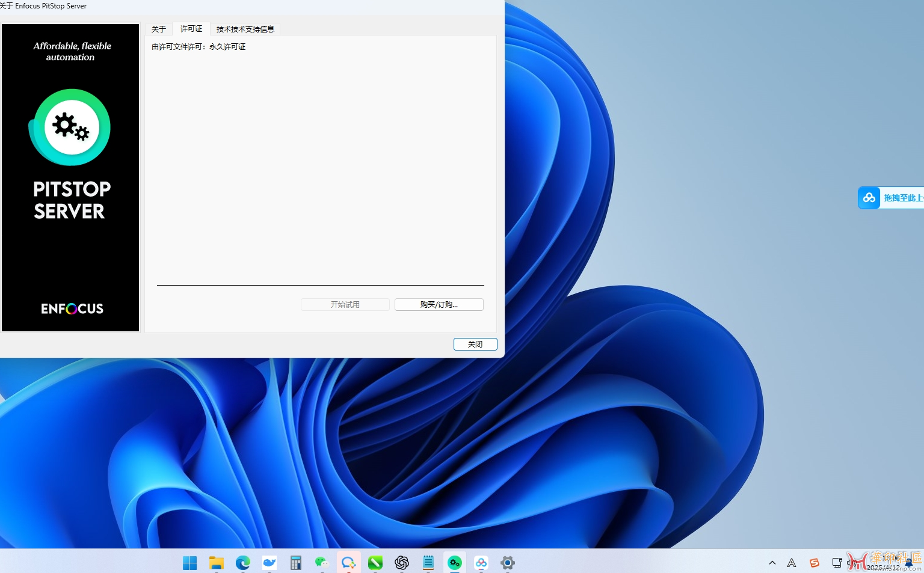The height and width of the screenshot is (573, 924).
Task: Expand the hidden system tray icons chevron
Action: 772,563
